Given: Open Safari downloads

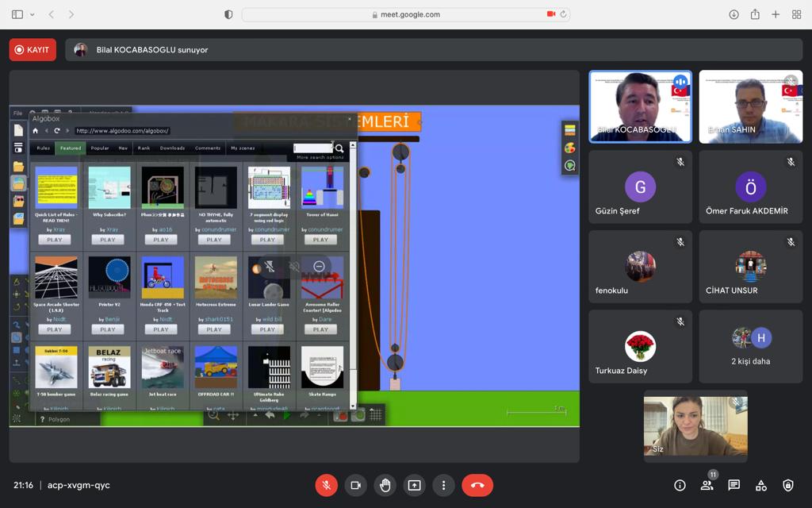Looking at the screenshot, I should tap(733, 14).
